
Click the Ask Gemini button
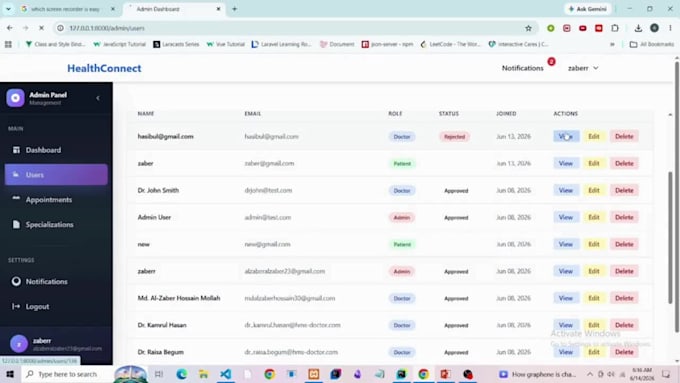point(588,9)
